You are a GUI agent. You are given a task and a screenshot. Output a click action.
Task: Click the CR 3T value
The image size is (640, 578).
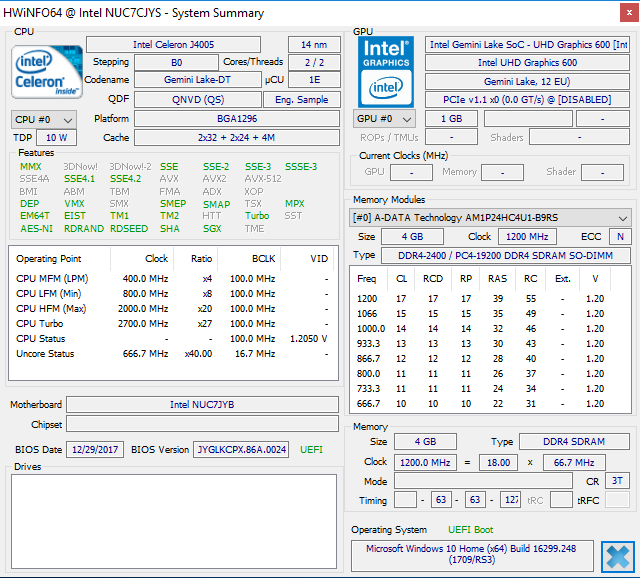[x=617, y=481]
